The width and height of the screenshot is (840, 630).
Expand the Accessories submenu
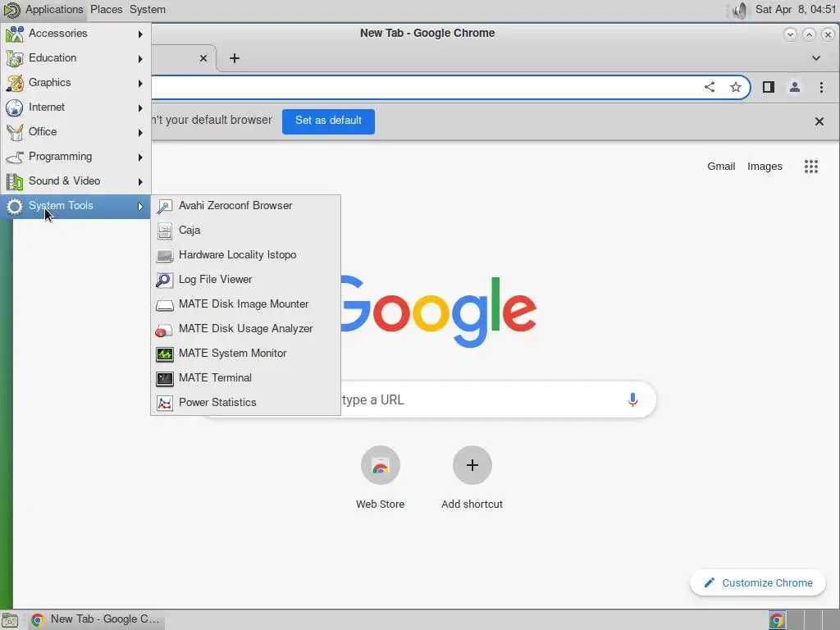point(75,34)
